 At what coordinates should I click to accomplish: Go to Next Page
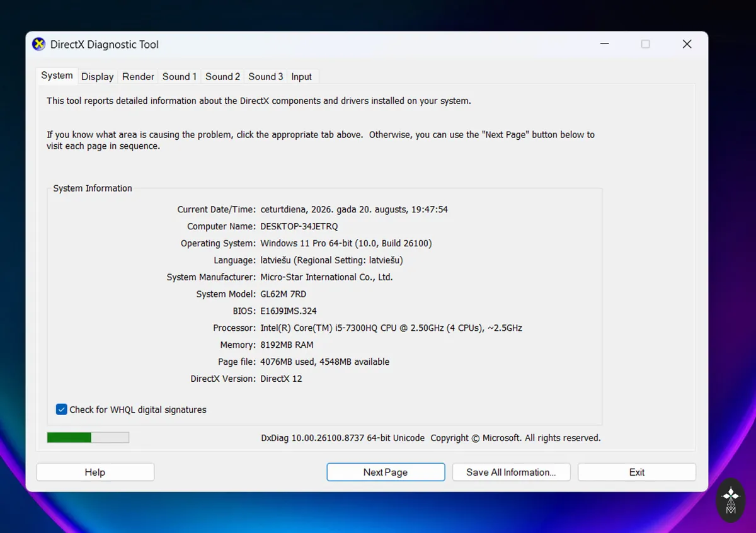(386, 473)
